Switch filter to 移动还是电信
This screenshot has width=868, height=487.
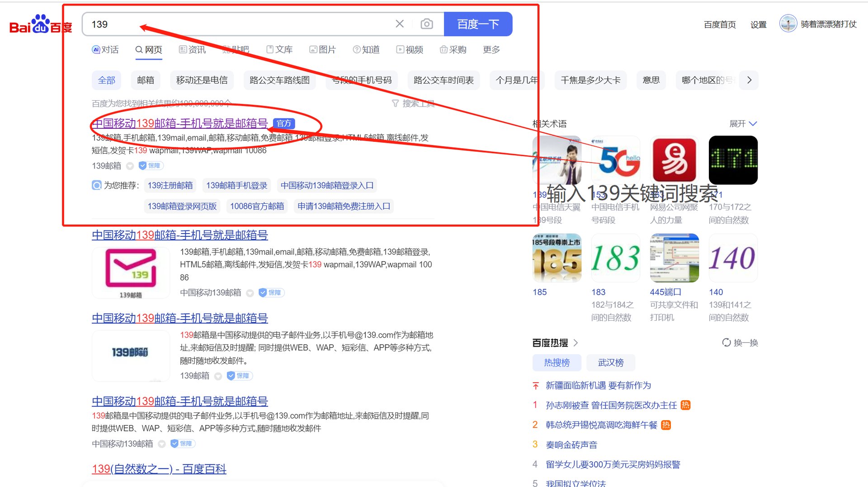tap(202, 80)
